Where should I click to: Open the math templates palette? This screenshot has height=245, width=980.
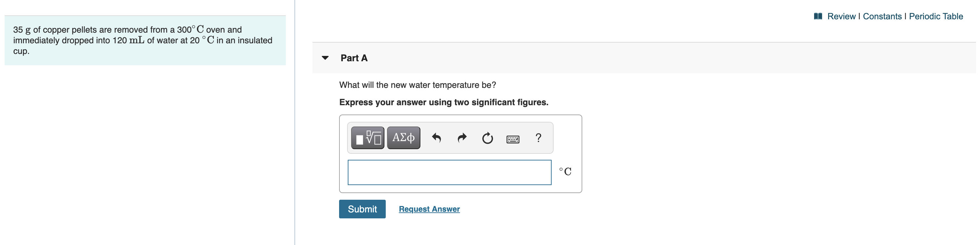[x=367, y=138]
